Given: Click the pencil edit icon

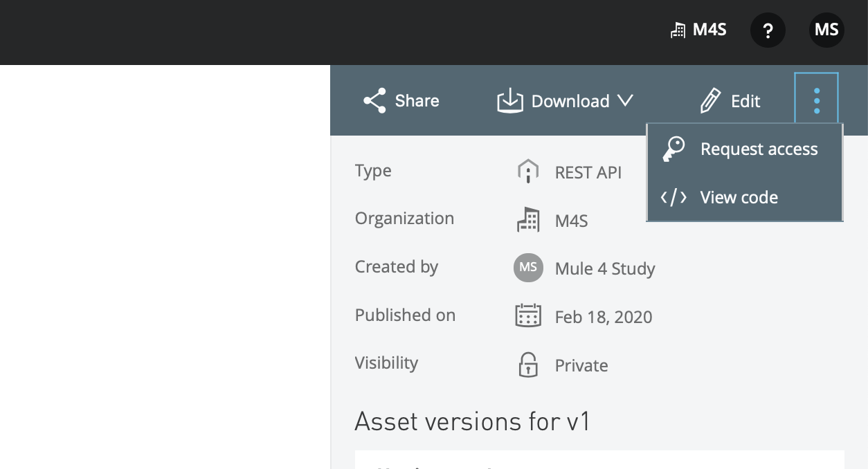Looking at the screenshot, I should click(x=710, y=101).
